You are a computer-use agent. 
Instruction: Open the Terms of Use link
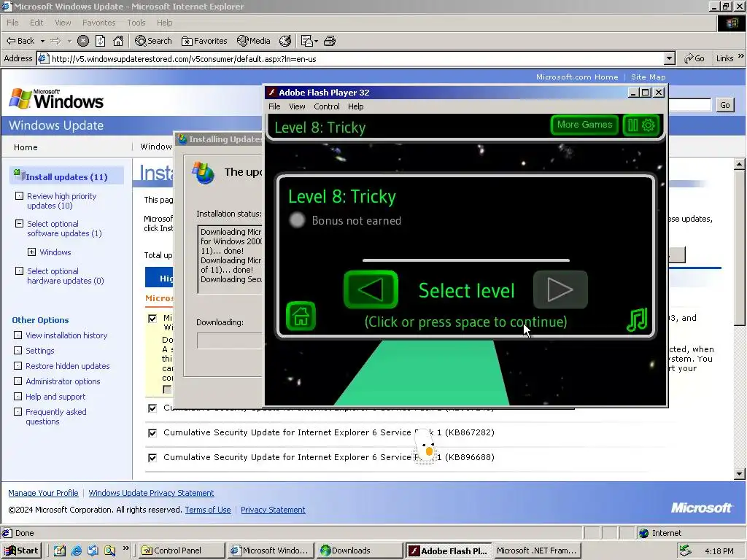coord(208,510)
